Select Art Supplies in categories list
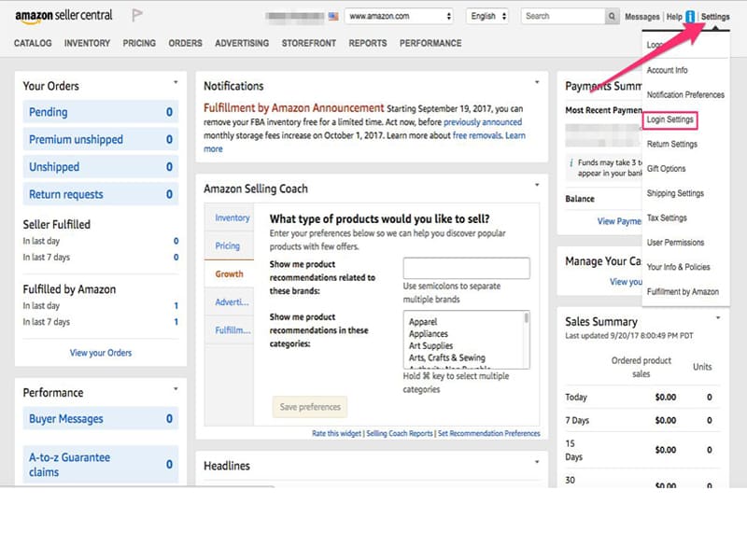The width and height of the screenshot is (747, 560). (430, 345)
